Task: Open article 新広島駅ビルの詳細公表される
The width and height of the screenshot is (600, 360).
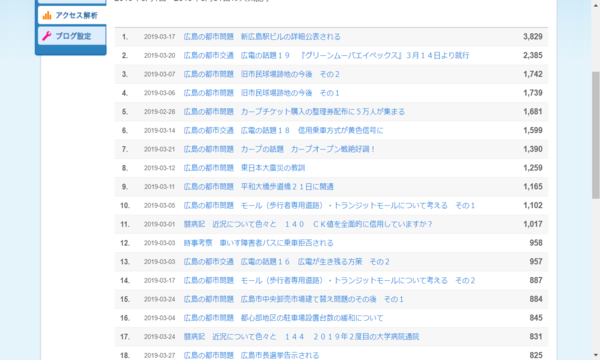Action: [x=262, y=37]
